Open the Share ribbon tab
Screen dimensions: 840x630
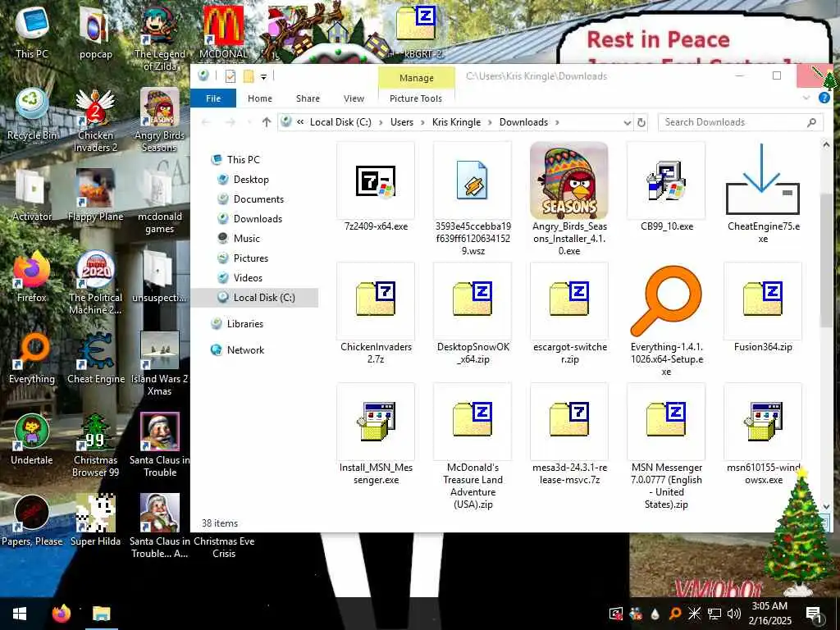tap(308, 98)
